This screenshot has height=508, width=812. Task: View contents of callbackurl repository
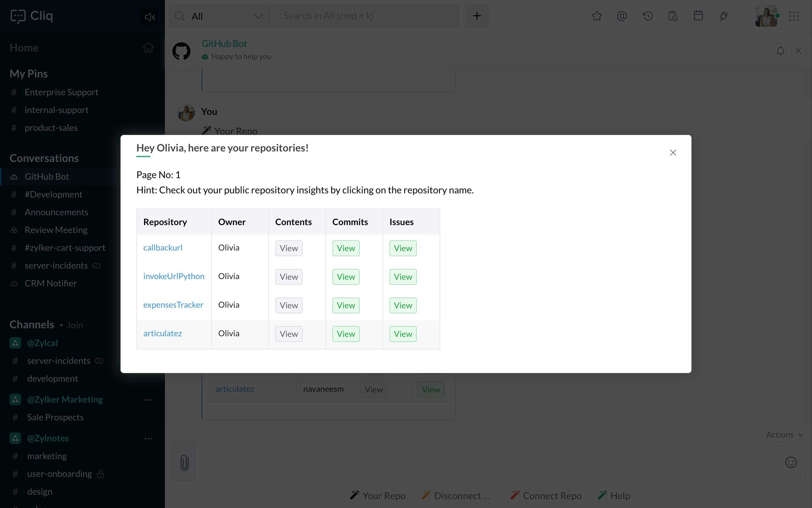click(289, 248)
